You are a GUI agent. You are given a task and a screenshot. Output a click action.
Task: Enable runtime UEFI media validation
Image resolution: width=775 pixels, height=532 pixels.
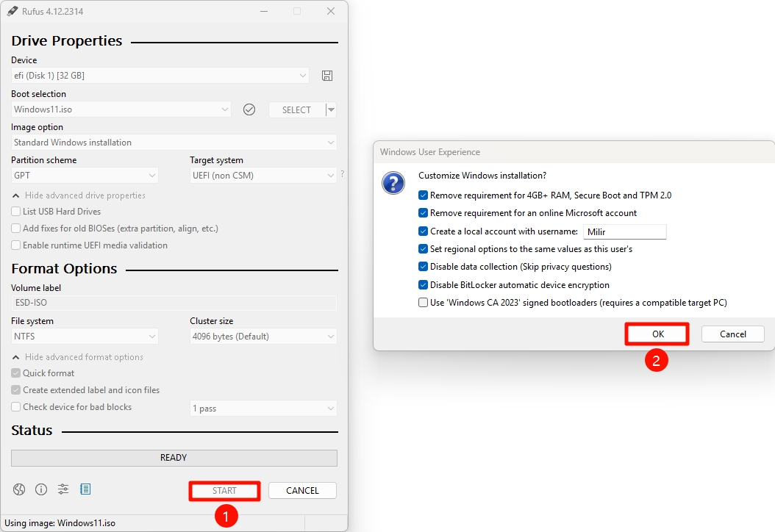(16, 245)
